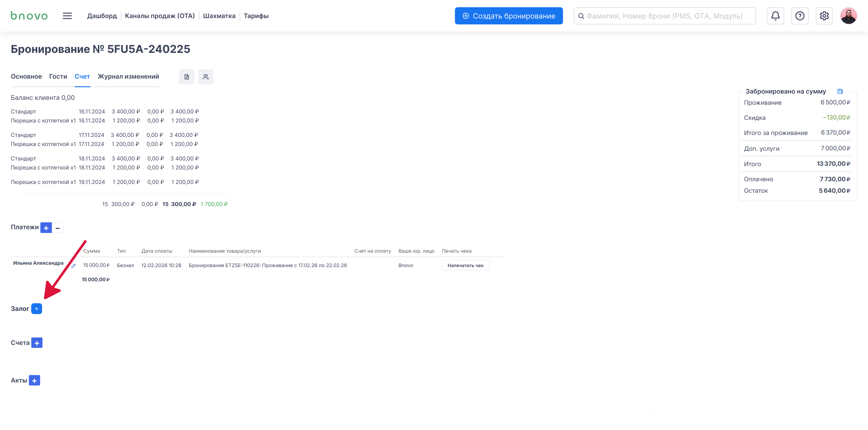868x430 pixels.
Task: Switch to the Гости tab
Action: [x=58, y=76]
